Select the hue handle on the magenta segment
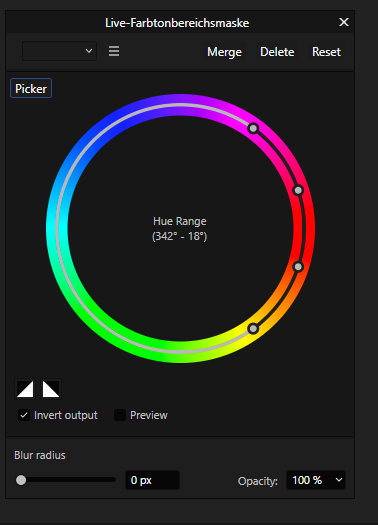This screenshot has height=525, width=378. click(253, 128)
